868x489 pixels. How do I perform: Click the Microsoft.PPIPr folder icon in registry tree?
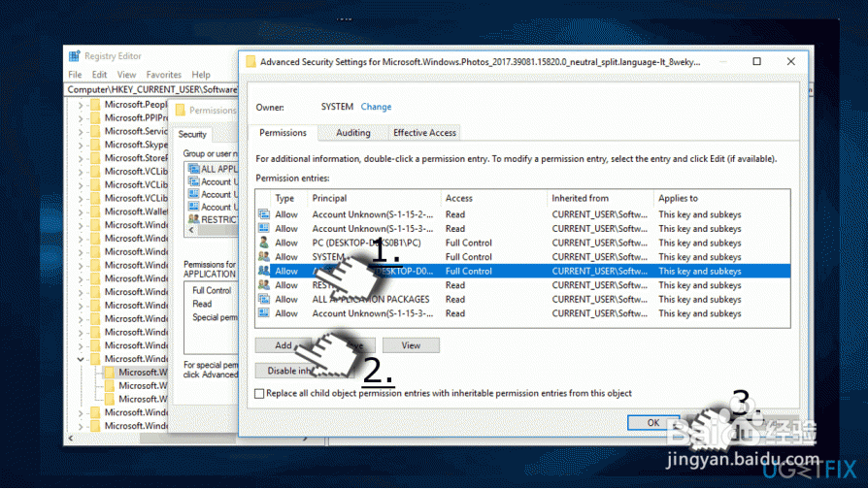click(95, 117)
